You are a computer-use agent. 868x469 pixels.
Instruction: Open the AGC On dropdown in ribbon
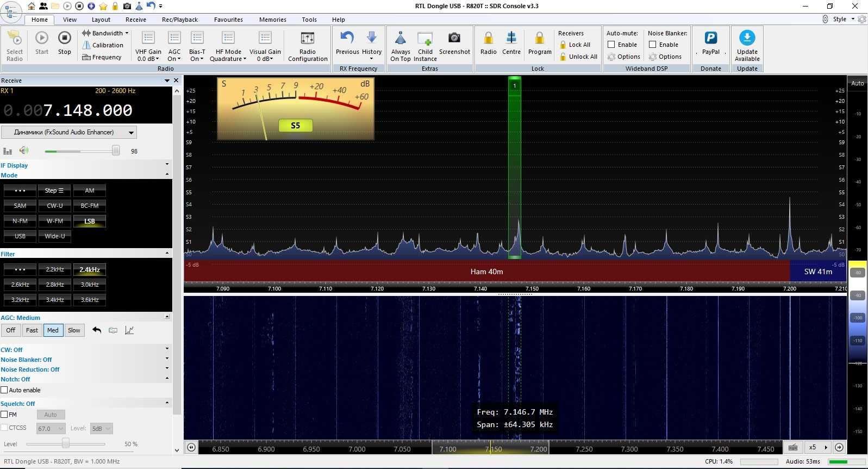coord(174,46)
